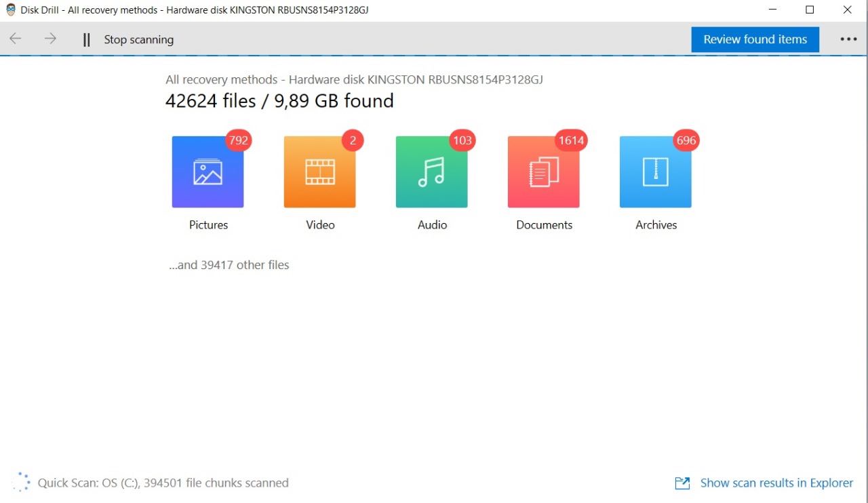Image resolution: width=868 pixels, height=503 pixels.
Task: Open the Archives category tile
Action: tap(655, 172)
